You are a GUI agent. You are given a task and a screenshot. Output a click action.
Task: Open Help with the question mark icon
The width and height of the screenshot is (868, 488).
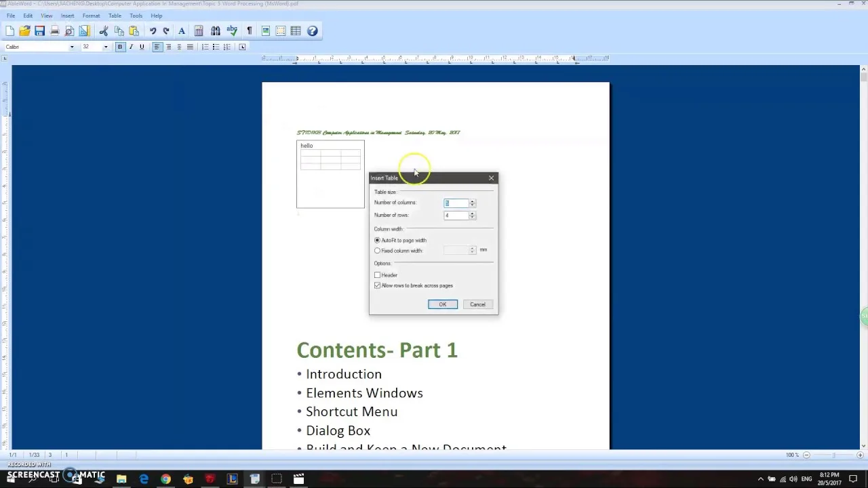pyautogui.click(x=313, y=30)
